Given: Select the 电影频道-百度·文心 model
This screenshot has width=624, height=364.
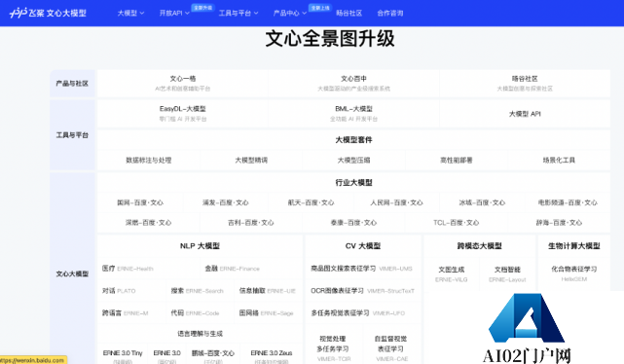Looking at the screenshot, I should coord(568,202).
